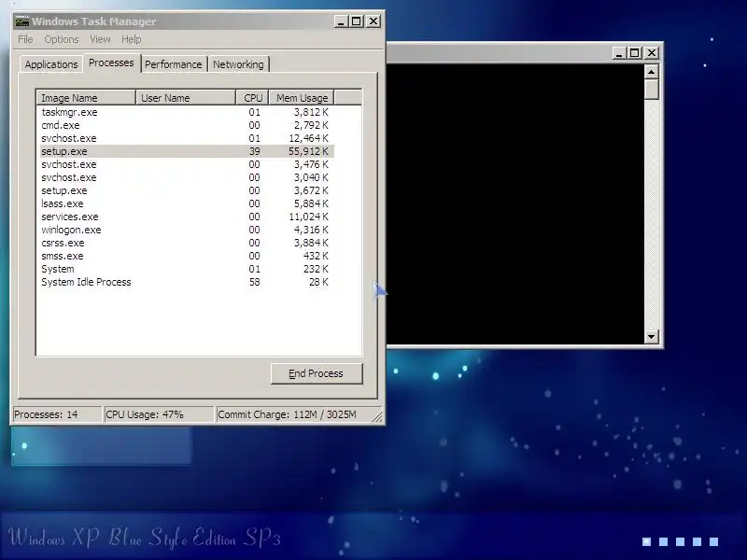Select the Processes tab

click(111, 63)
